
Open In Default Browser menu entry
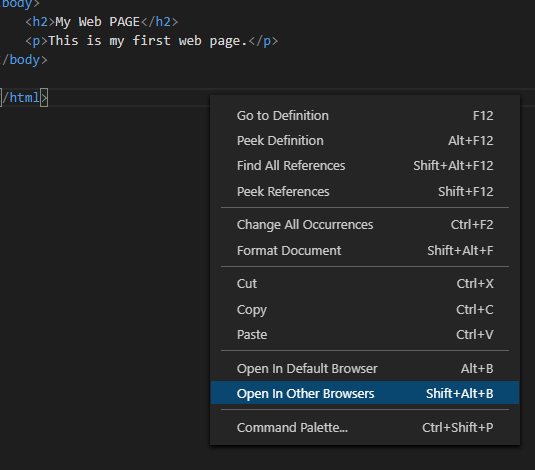tap(365, 369)
